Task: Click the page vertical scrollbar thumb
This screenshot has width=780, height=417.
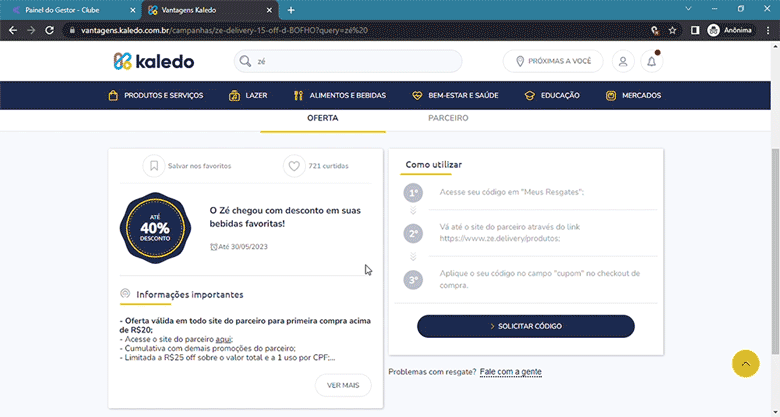Action: tap(775, 251)
